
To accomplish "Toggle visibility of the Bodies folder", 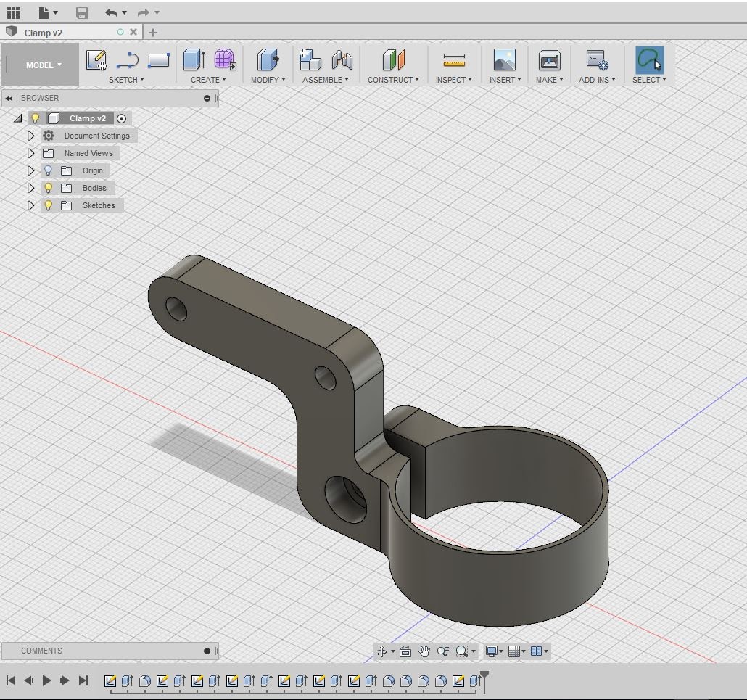I will (x=49, y=188).
